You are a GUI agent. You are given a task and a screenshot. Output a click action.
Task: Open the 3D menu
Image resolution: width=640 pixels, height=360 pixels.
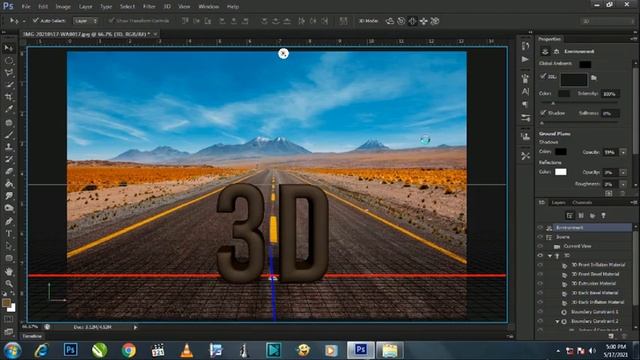[x=167, y=7]
